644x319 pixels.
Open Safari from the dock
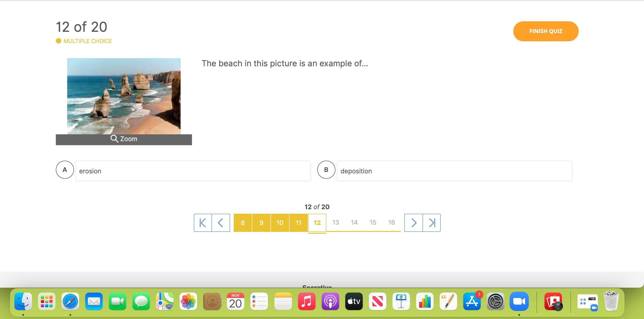click(x=70, y=302)
